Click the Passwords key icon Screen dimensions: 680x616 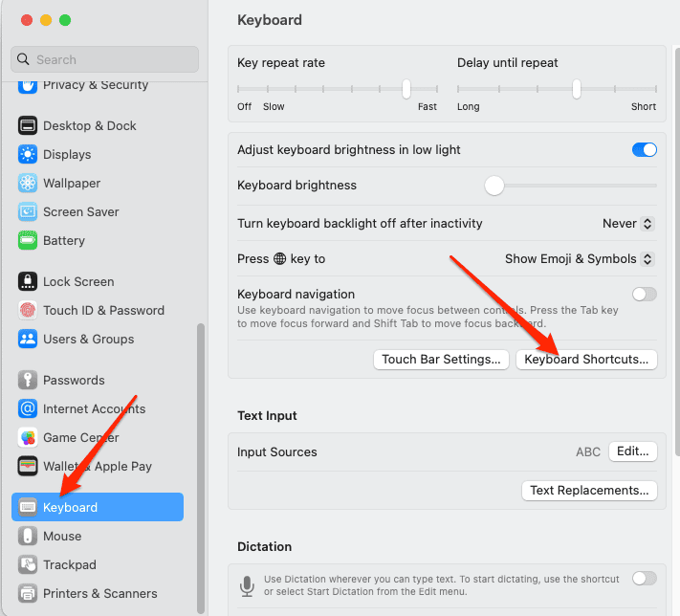coord(27,380)
